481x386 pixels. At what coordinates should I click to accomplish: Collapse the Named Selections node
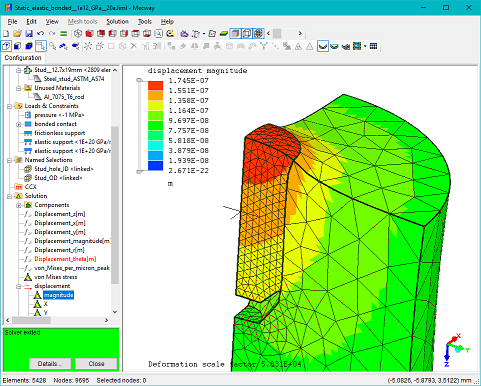[x=9, y=160]
